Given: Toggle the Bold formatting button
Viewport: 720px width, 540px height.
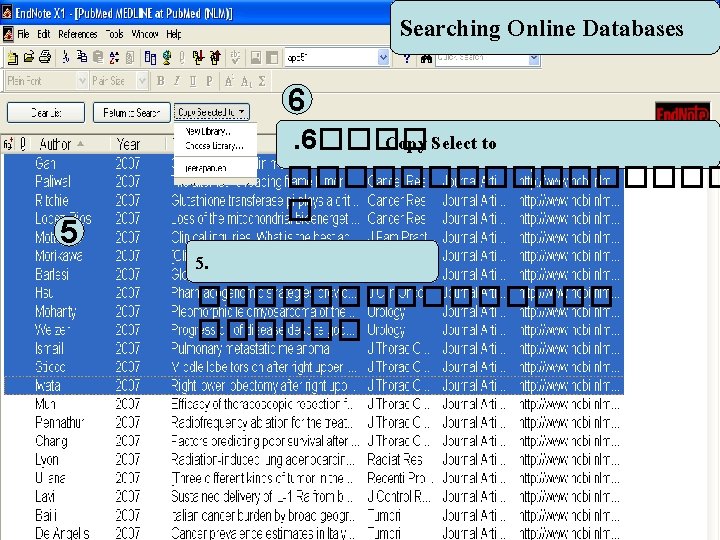Looking at the screenshot, I should pyautogui.click(x=160, y=81).
